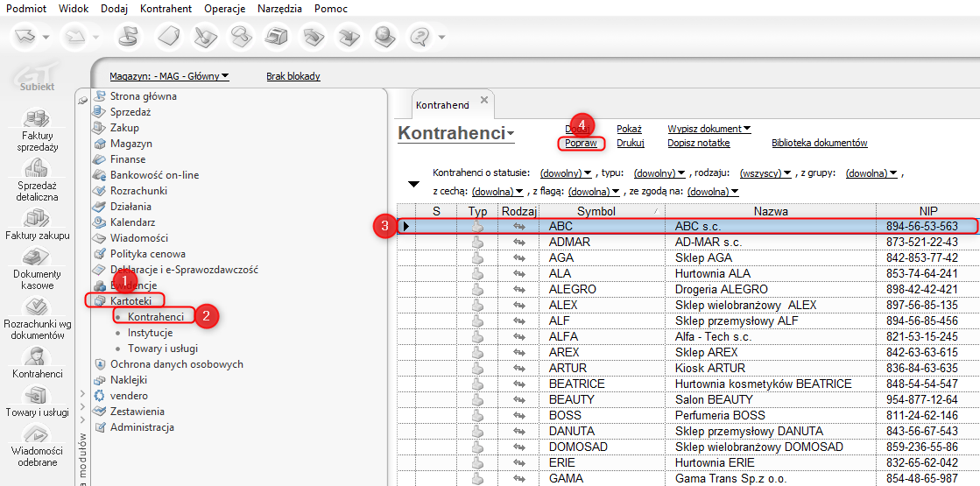Click the flag toolbar icon
980x486 pixels.
(x=130, y=38)
